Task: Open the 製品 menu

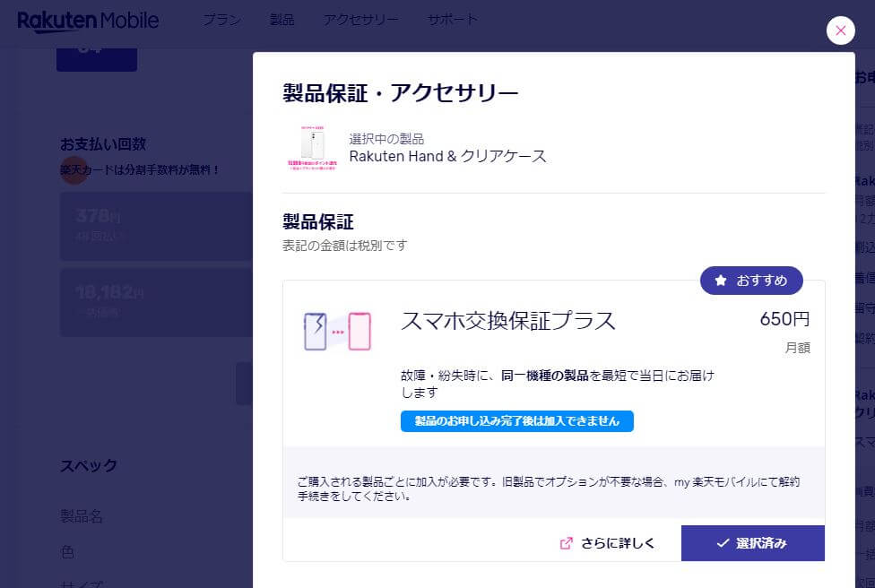Action: [282, 20]
